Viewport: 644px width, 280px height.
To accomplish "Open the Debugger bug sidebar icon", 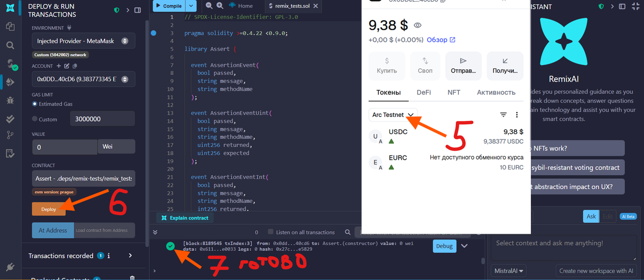I will tap(10, 100).
